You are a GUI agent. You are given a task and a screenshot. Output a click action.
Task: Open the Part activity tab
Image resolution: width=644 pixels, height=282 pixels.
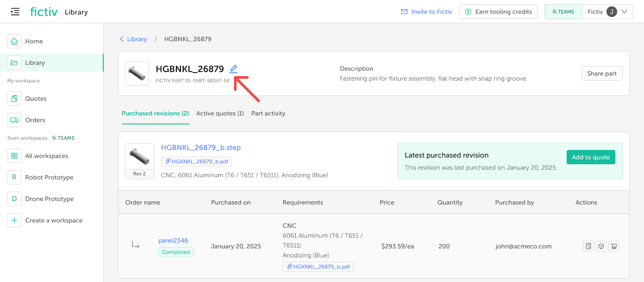(x=268, y=114)
